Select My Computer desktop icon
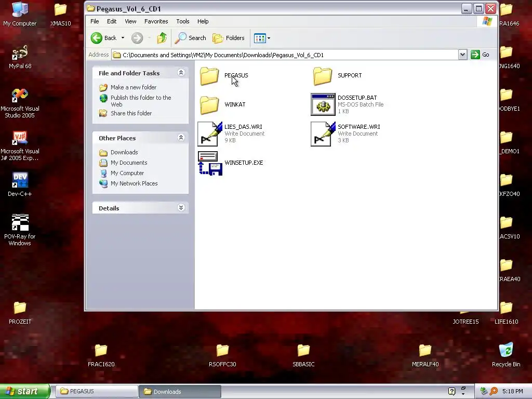 tap(20, 14)
